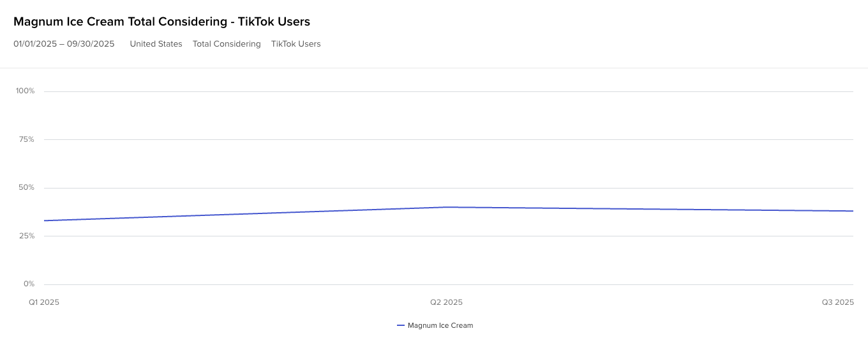The width and height of the screenshot is (868, 347).
Task: Click the chart title heading
Action: pyautogui.click(x=161, y=22)
